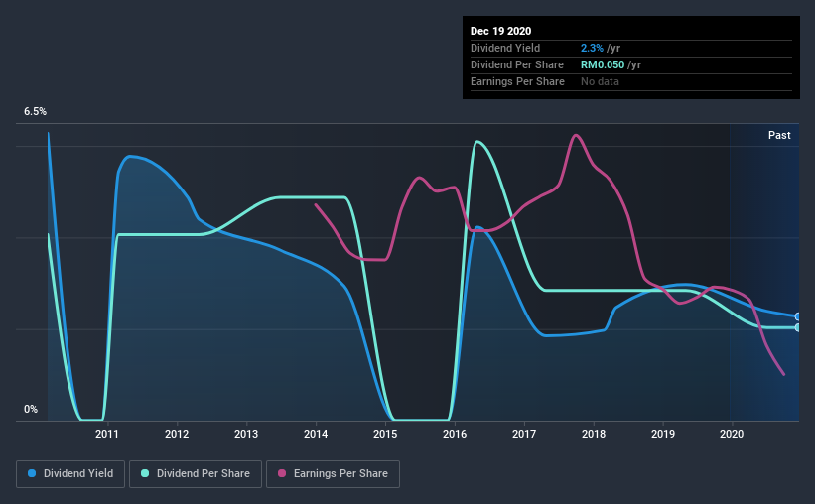815x504 pixels.
Task: Click the No data earnings value
Action: tap(600, 81)
